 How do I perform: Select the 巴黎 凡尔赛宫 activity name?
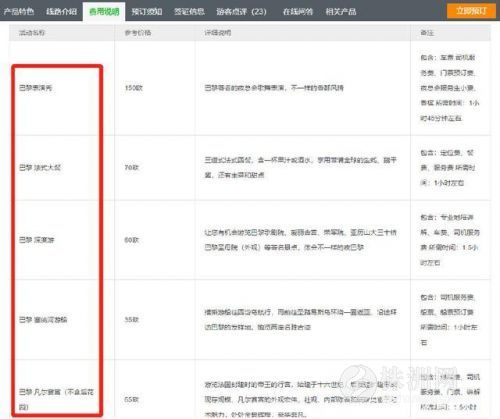point(56,399)
